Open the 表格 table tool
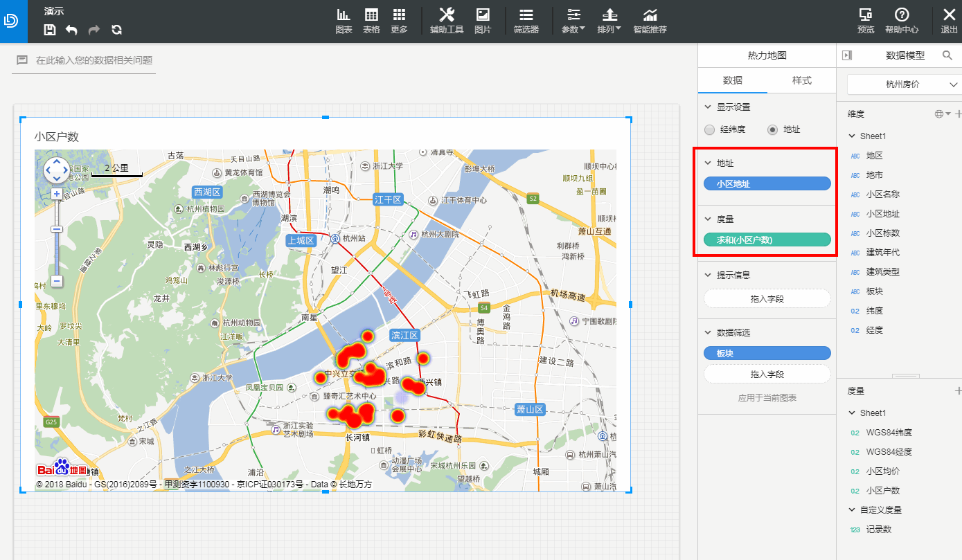 click(x=371, y=21)
